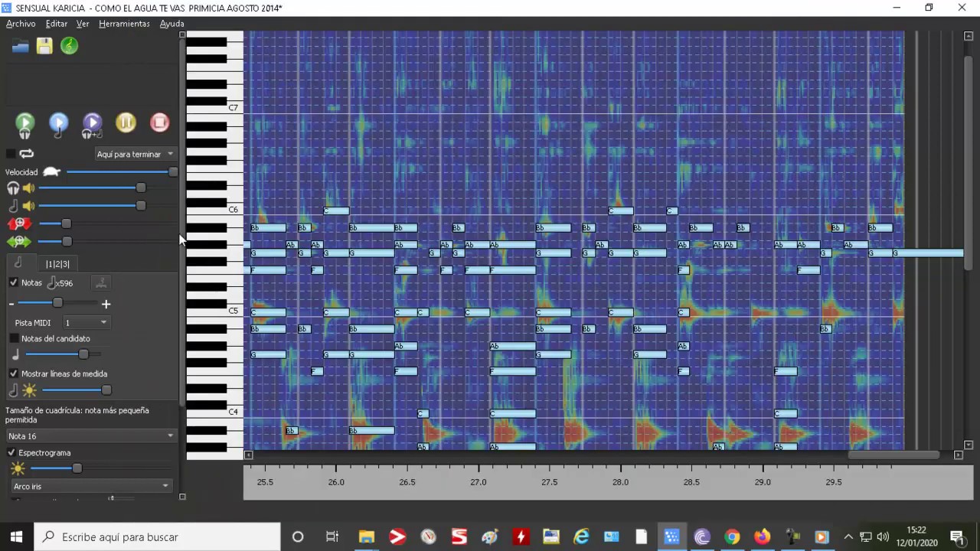Click the C4 key on the piano keyboard
Viewport: 980px width, 551px height.
[x=215, y=412]
